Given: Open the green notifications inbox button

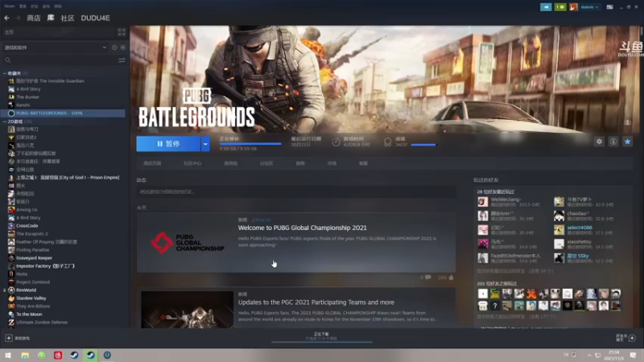Looking at the screenshot, I should 559,7.
